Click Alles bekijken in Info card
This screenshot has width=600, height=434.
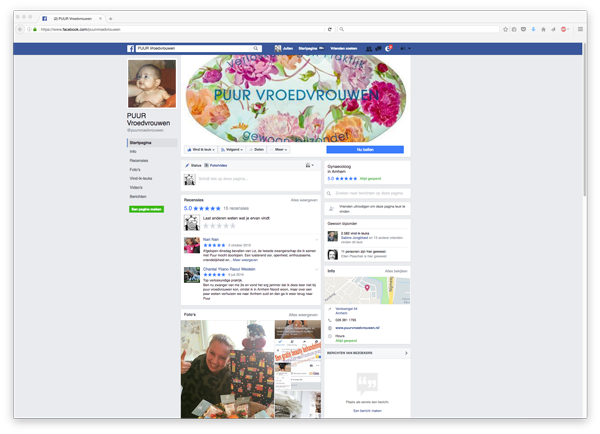click(396, 271)
